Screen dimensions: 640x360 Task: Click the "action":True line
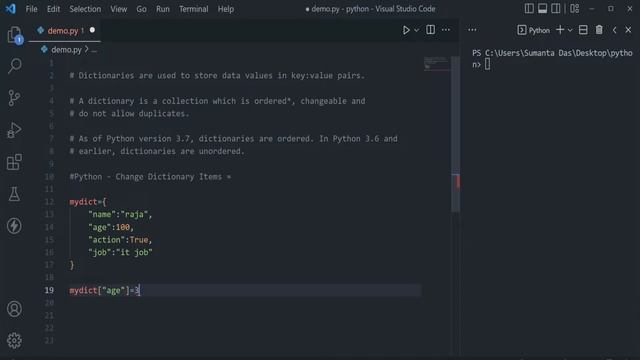[120, 240]
